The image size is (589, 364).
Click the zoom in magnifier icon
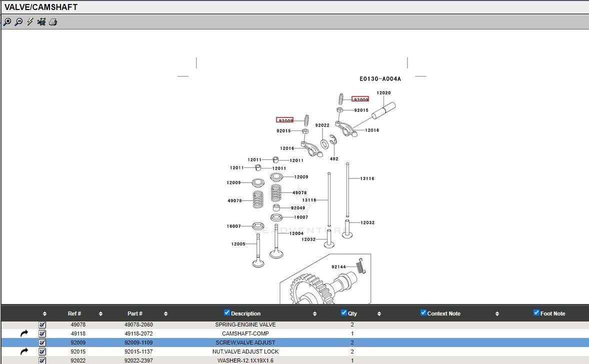(x=7, y=22)
